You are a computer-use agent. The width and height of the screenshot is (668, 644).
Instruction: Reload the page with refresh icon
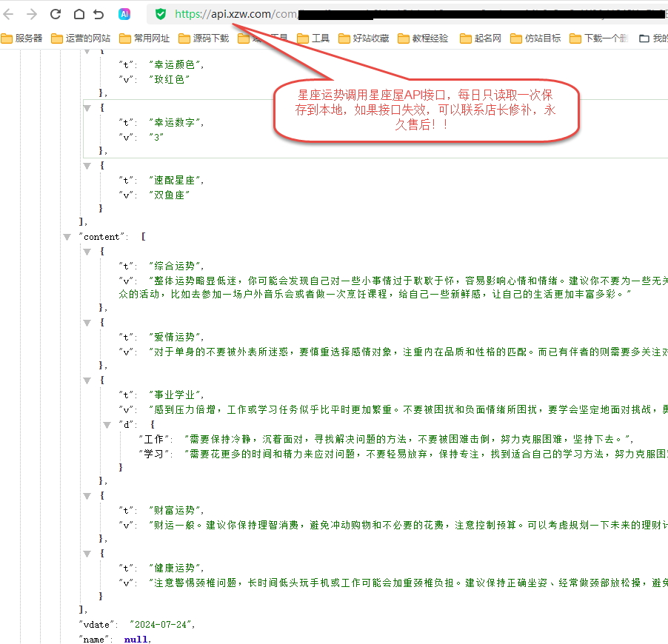pyautogui.click(x=56, y=14)
